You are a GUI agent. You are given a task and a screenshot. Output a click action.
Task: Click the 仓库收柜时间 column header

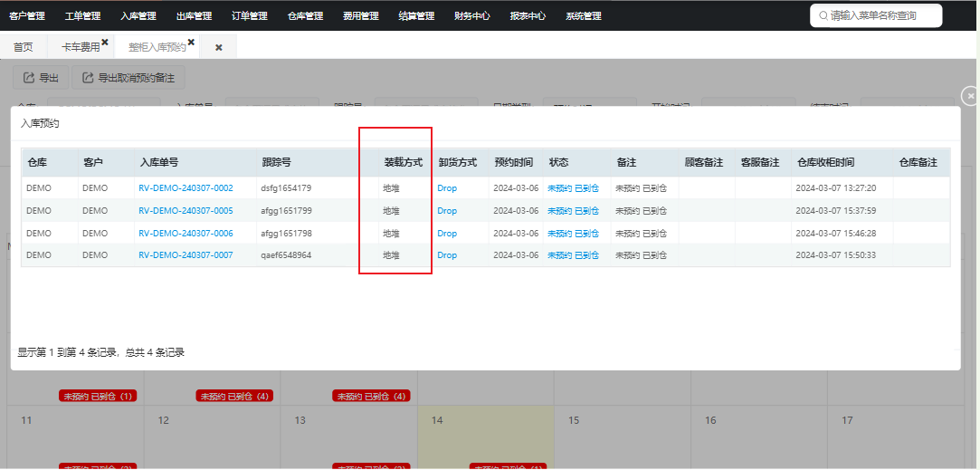pyautogui.click(x=842, y=163)
